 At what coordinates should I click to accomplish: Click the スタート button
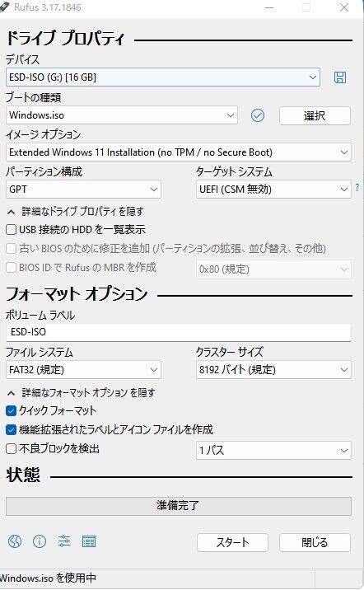(x=232, y=542)
